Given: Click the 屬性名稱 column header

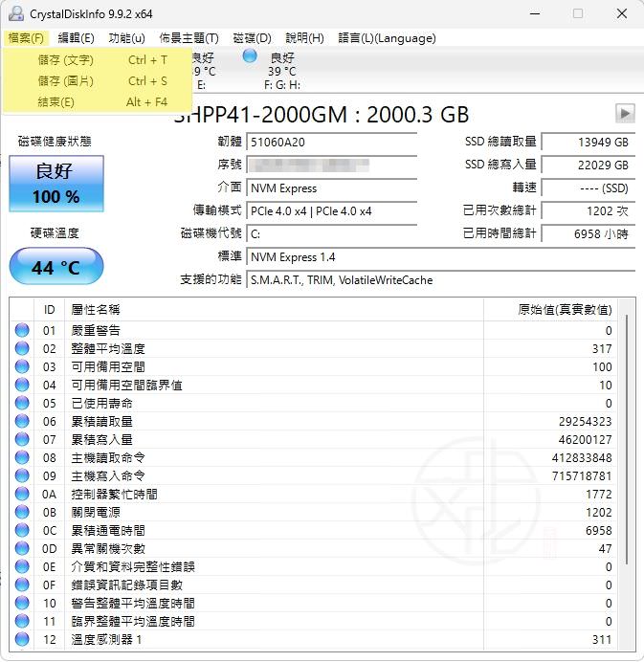Looking at the screenshot, I should pos(274,309).
